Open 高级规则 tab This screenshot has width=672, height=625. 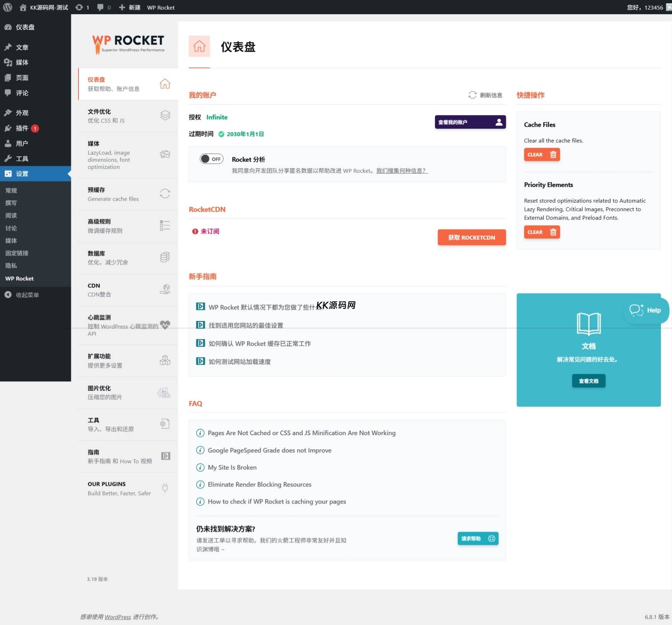[128, 226]
